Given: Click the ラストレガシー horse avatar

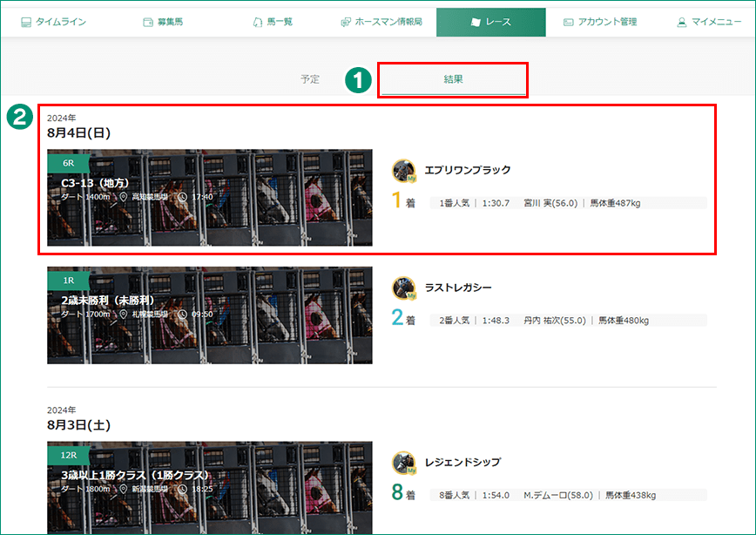Looking at the screenshot, I should [x=403, y=288].
